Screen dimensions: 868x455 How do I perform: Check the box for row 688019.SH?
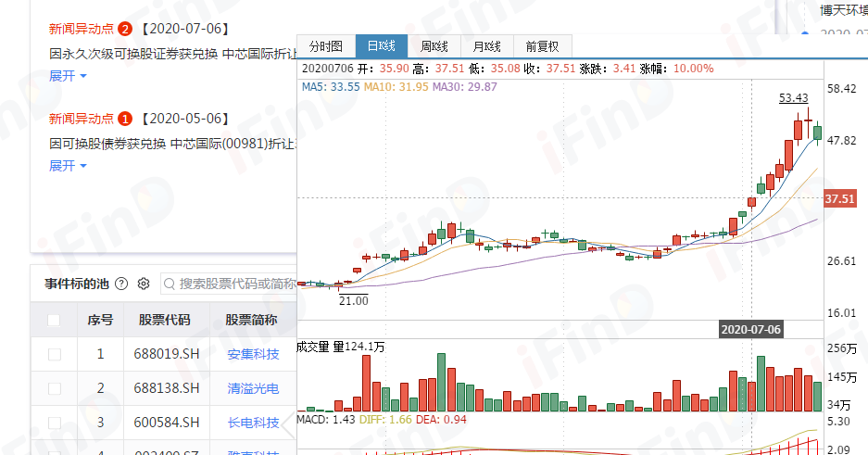point(55,354)
